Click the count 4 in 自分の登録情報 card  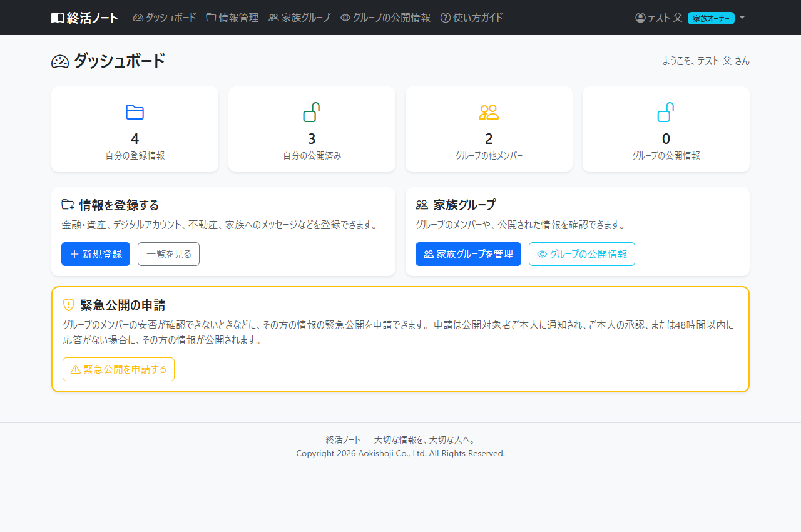pos(135,139)
